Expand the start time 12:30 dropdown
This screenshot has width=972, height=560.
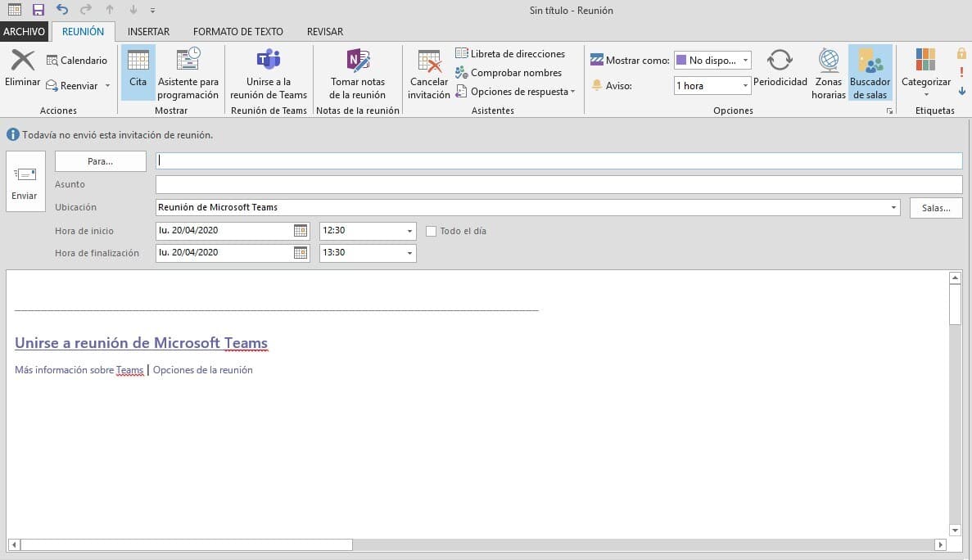(x=409, y=232)
